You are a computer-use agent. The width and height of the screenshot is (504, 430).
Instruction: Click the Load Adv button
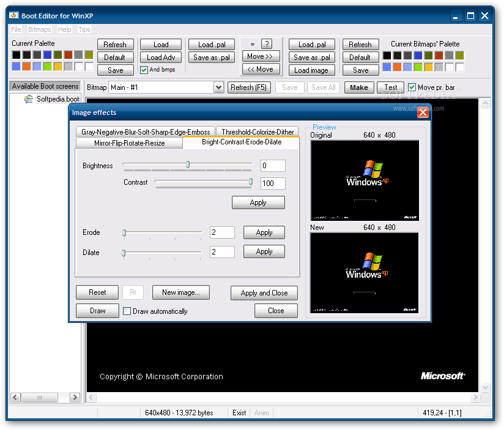tap(161, 57)
